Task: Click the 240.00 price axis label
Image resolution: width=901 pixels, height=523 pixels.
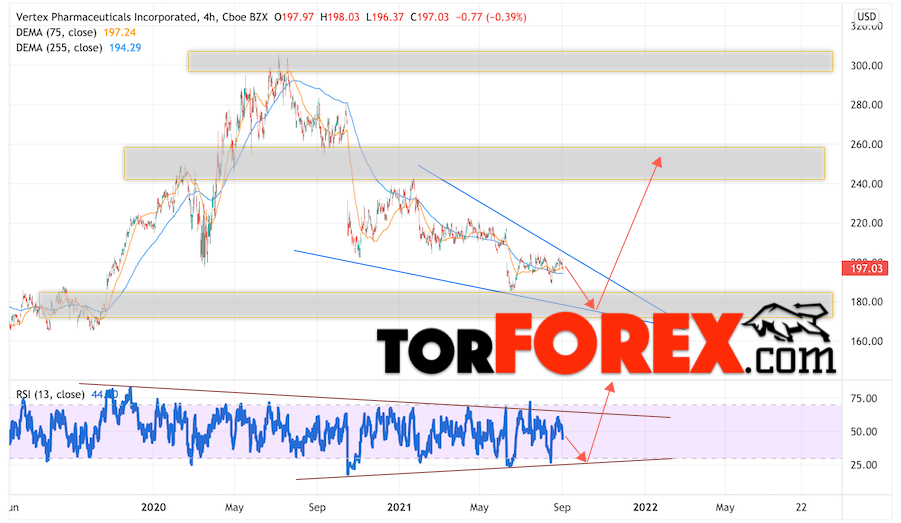Action: point(867,184)
